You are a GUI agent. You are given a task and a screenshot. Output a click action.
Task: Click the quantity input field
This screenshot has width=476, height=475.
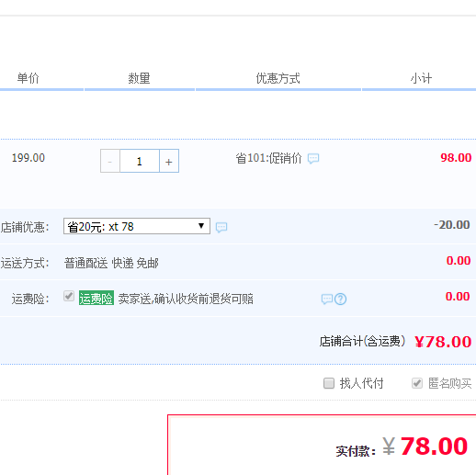click(x=140, y=161)
